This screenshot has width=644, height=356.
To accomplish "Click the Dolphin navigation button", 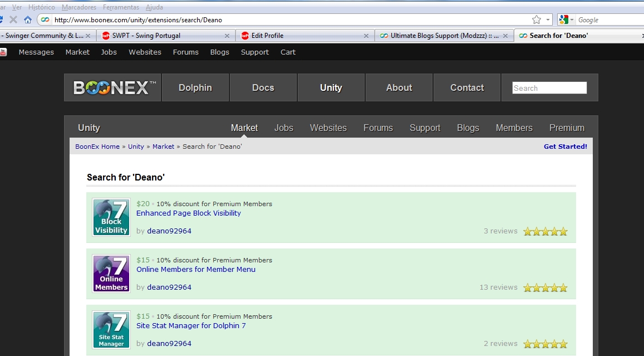I will click(x=195, y=87).
